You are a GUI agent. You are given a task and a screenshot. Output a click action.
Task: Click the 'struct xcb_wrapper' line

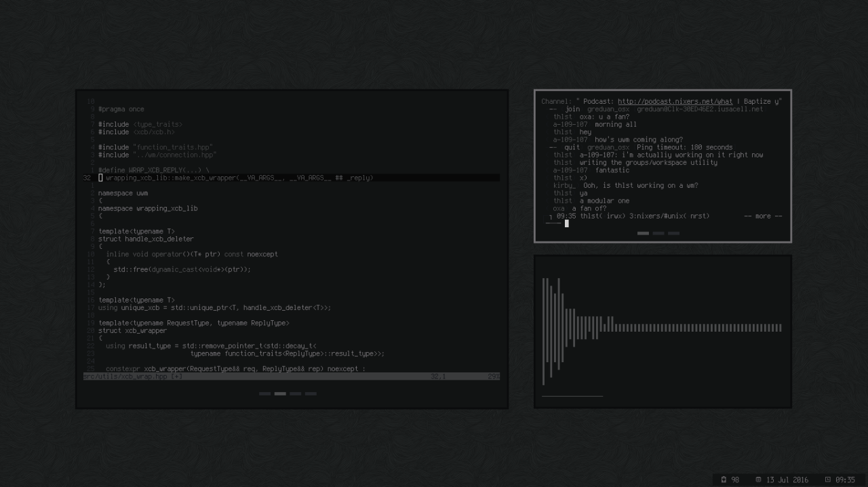click(132, 330)
